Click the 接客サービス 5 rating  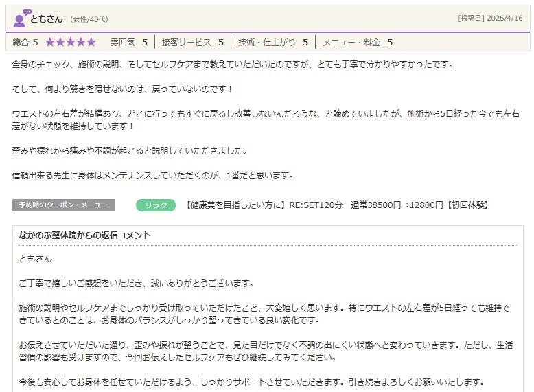(x=192, y=43)
